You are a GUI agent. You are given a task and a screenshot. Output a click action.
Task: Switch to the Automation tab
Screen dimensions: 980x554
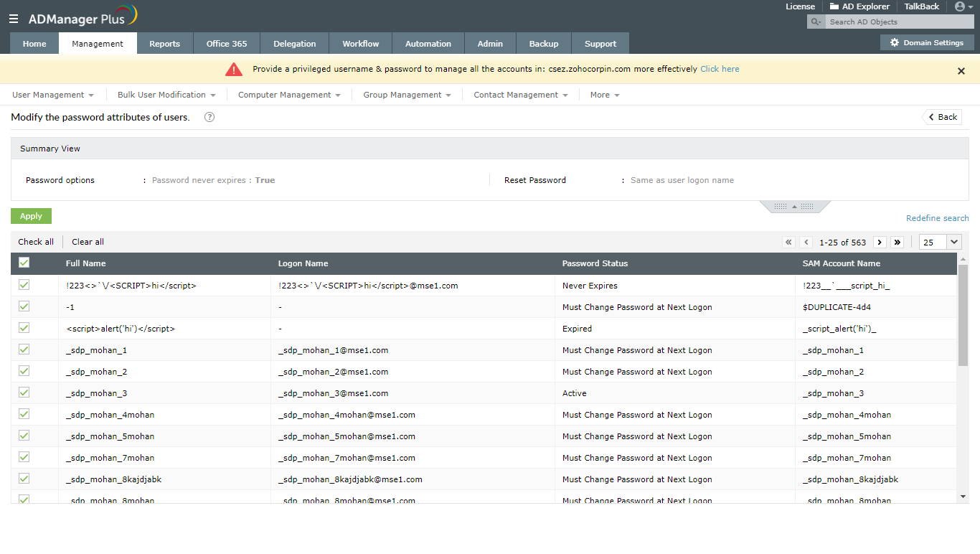click(428, 44)
